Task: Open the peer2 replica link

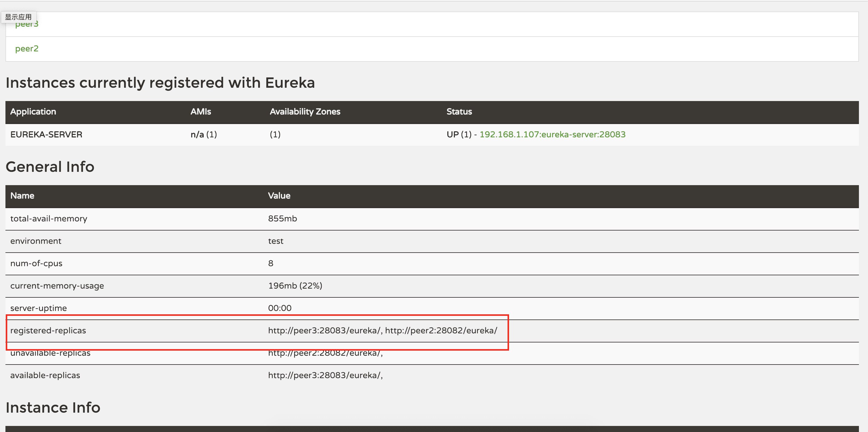Action: pos(27,49)
